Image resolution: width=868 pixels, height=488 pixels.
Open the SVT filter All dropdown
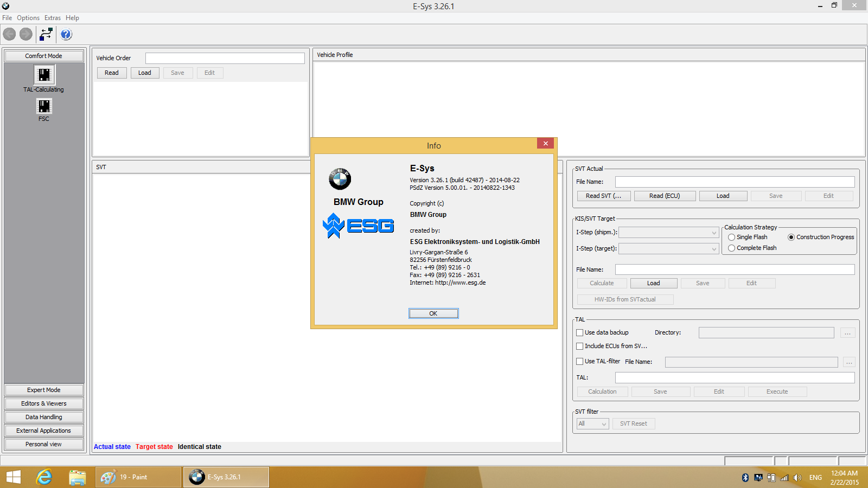[592, 423]
